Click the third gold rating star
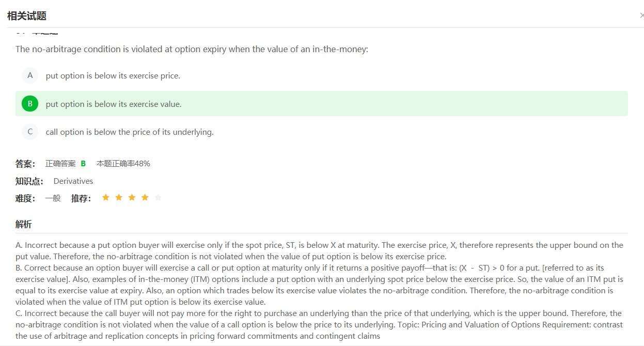The width and height of the screenshot is (644, 346). (132, 197)
